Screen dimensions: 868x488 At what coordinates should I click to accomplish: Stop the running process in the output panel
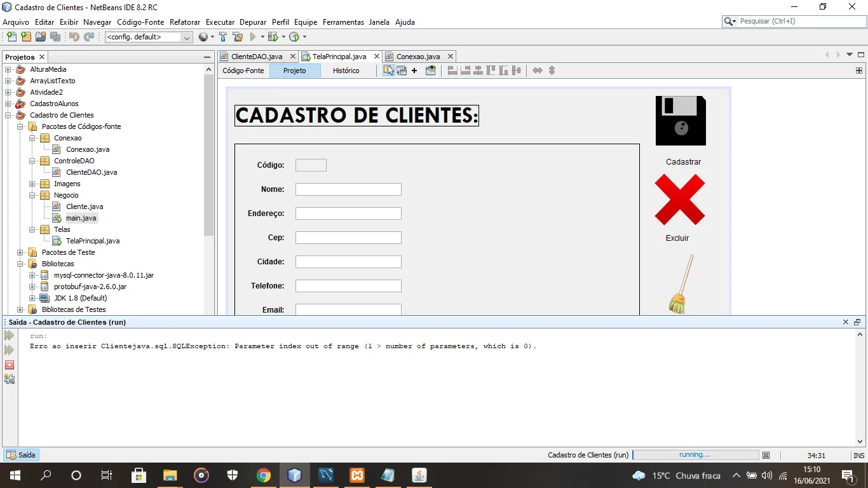(x=10, y=365)
